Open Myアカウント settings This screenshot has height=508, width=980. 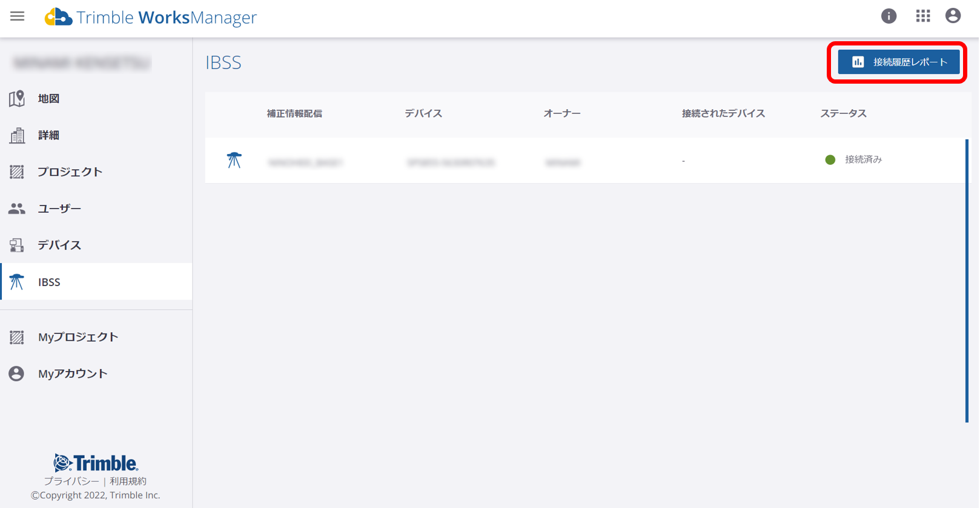tap(72, 374)
